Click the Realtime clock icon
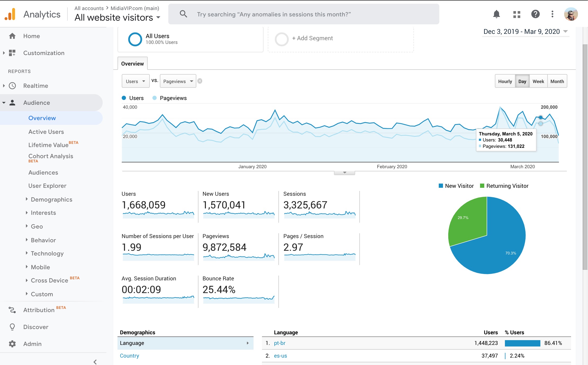The width and height of the screenshot is (588, 365). pos(12,86)
